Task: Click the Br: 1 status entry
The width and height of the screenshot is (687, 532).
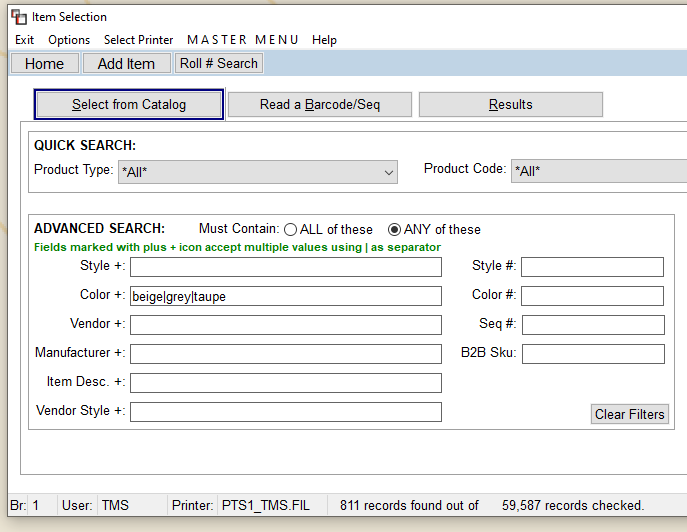Action: [25, 505]
